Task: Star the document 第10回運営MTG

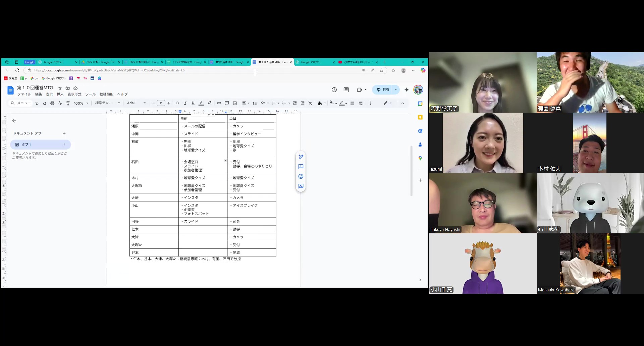Action: [x=60, y=88]
